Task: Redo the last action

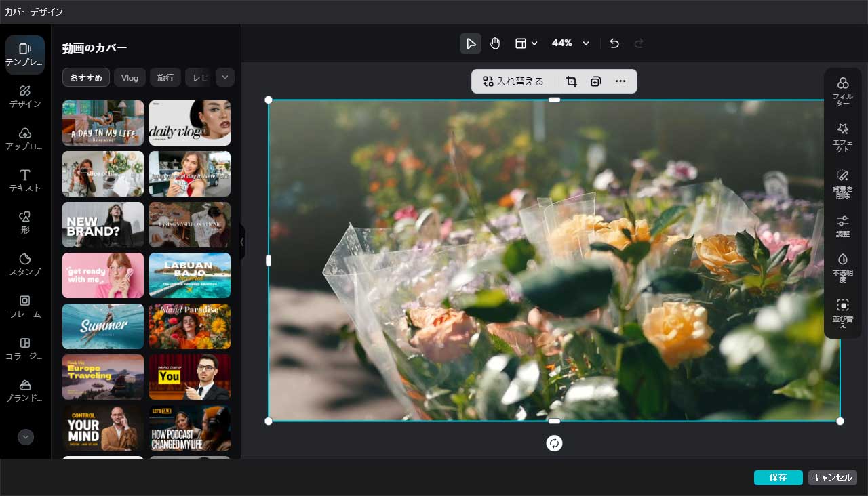Action: [638, 43]
